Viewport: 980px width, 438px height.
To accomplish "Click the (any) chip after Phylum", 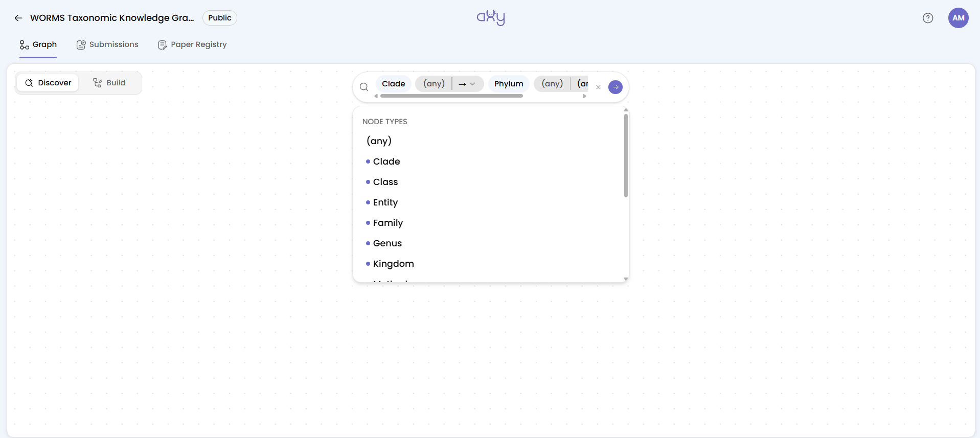I will [552, 84].
